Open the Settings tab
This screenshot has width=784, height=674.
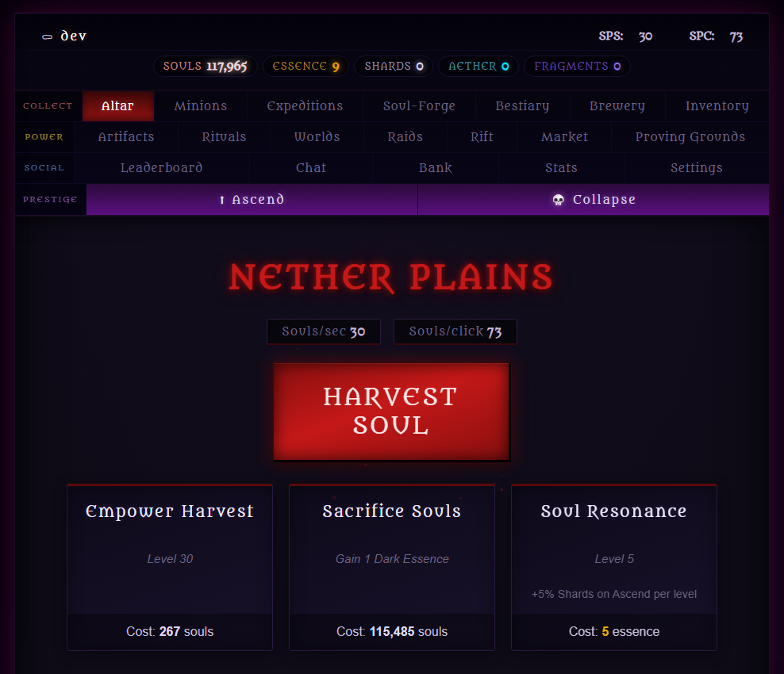click(697, 167)
